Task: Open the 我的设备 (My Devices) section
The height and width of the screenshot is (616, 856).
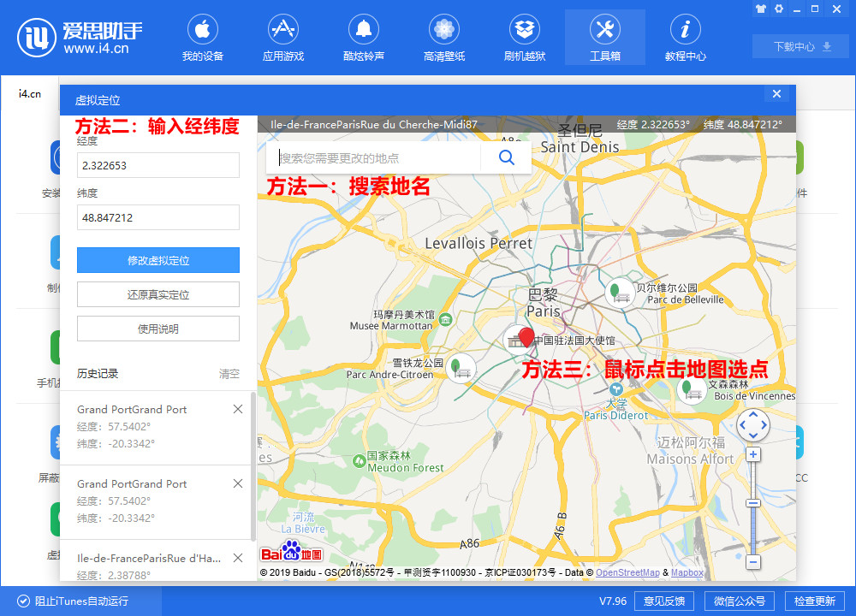Action: 203,37
